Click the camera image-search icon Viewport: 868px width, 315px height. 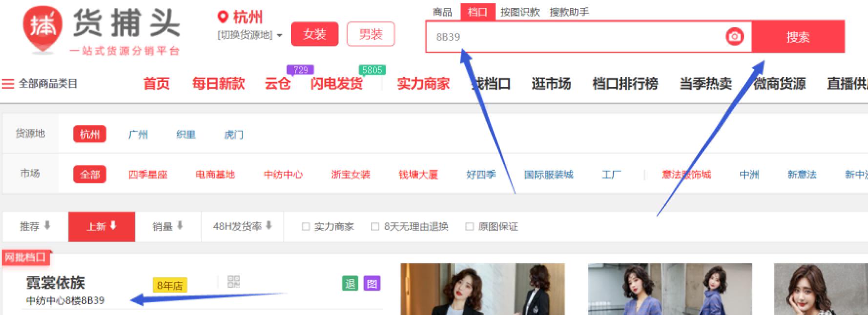coord(734,37)
